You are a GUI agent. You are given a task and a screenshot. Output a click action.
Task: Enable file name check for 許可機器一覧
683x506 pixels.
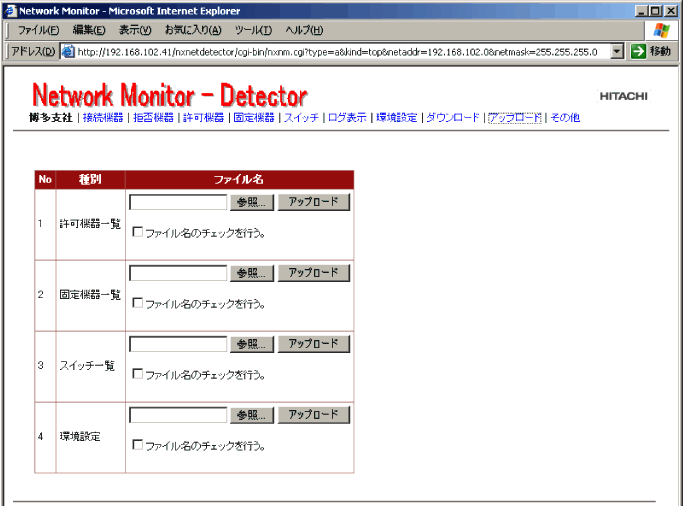click(x=138, y=232)
